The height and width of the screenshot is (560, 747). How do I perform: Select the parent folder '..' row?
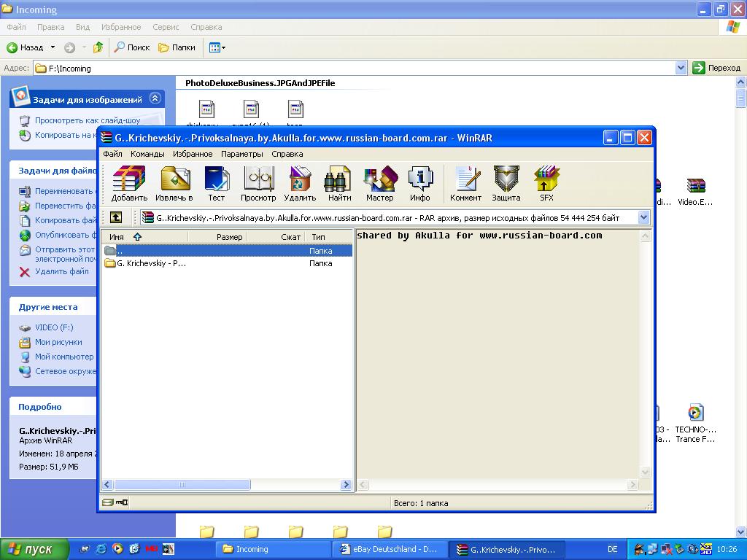coord(228,251)
